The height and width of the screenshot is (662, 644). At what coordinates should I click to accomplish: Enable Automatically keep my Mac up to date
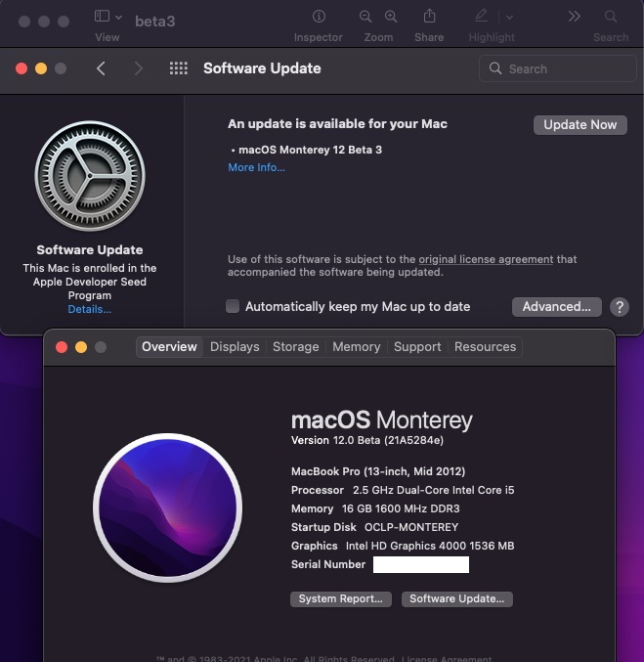pos(233,306)
